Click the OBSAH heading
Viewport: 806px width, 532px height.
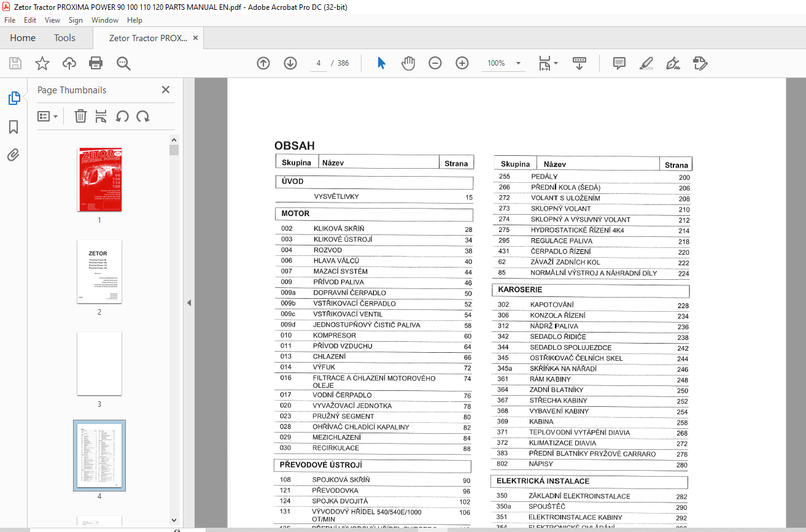(x=295, y=146)
